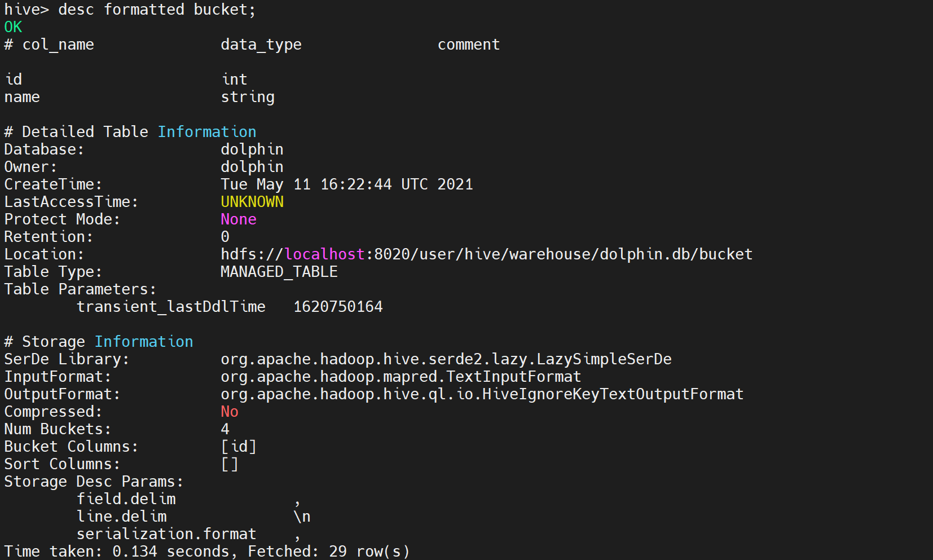Select the MANAGED_TABLE value
933x560 pixels.
(x=279, y=272)
